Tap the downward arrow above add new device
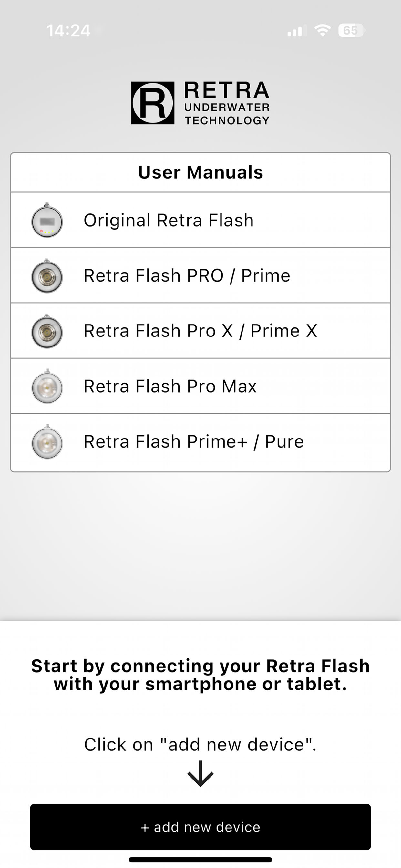This screenshot has width=401, height=868. point(200,774)
